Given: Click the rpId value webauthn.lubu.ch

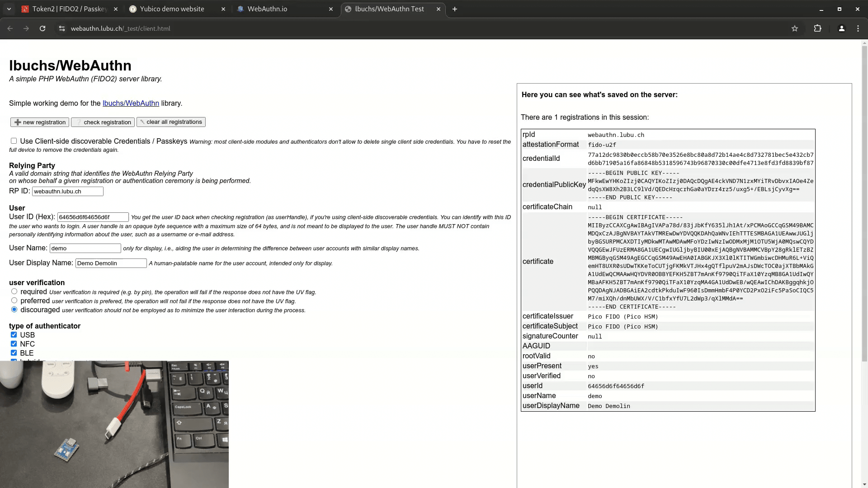Looking at the screenshot, I should (x=616, y=135).
